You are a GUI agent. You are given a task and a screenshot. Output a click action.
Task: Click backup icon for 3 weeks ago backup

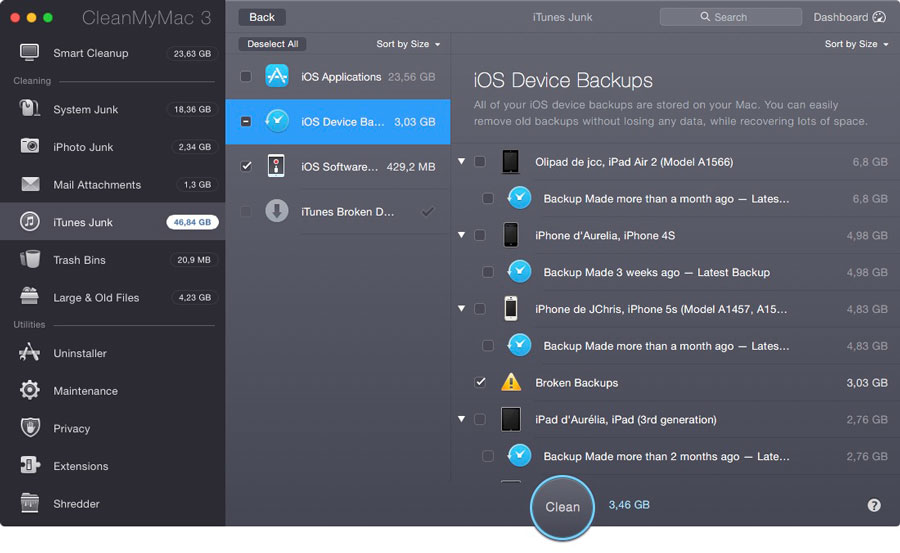click(519, 272)
